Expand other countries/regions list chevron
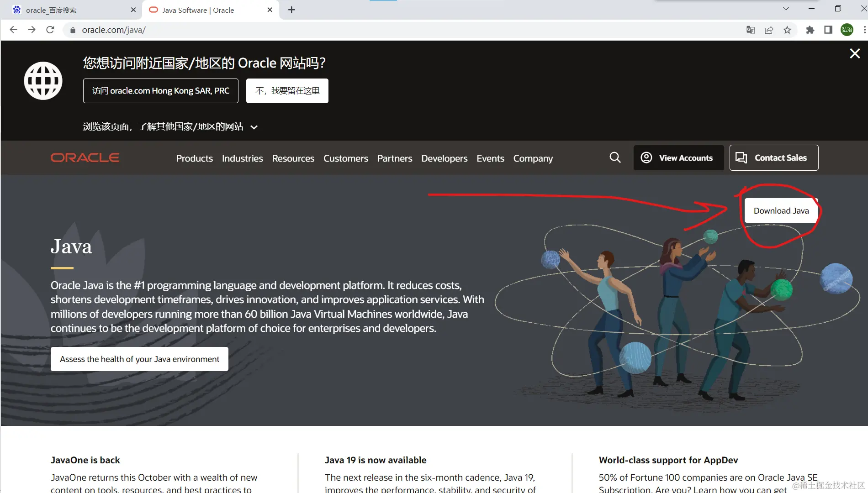868x493 pixels. pyautogui.click(x=254, y=127)
